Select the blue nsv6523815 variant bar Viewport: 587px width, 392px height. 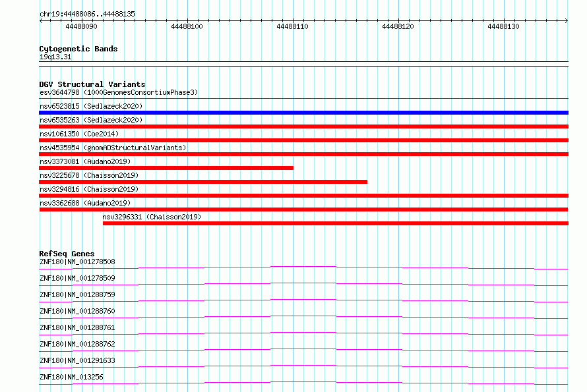coord(303,113)
